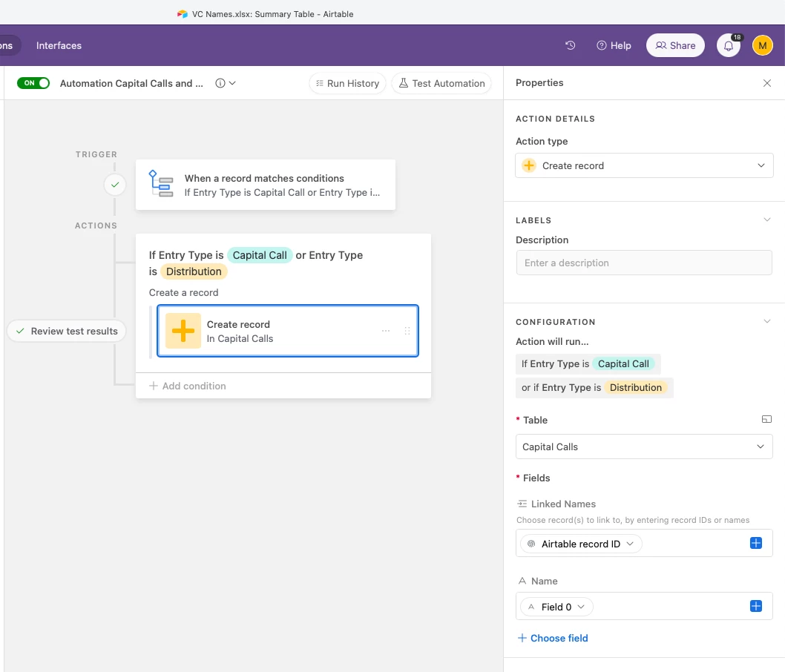
Task: Close the Properties panel
Action: 767,83
